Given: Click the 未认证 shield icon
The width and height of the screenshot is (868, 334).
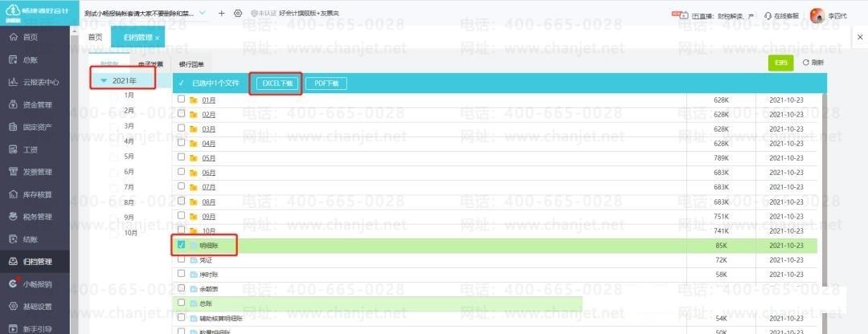Looking at the screenshot, I should pyautogui.click(x=254, y=14).
